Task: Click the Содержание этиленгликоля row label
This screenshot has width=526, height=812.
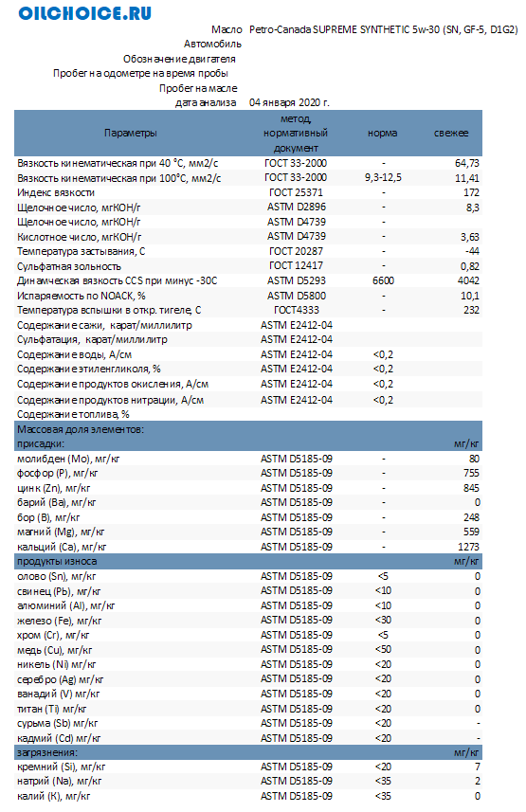Action: [x=89, y=370]
